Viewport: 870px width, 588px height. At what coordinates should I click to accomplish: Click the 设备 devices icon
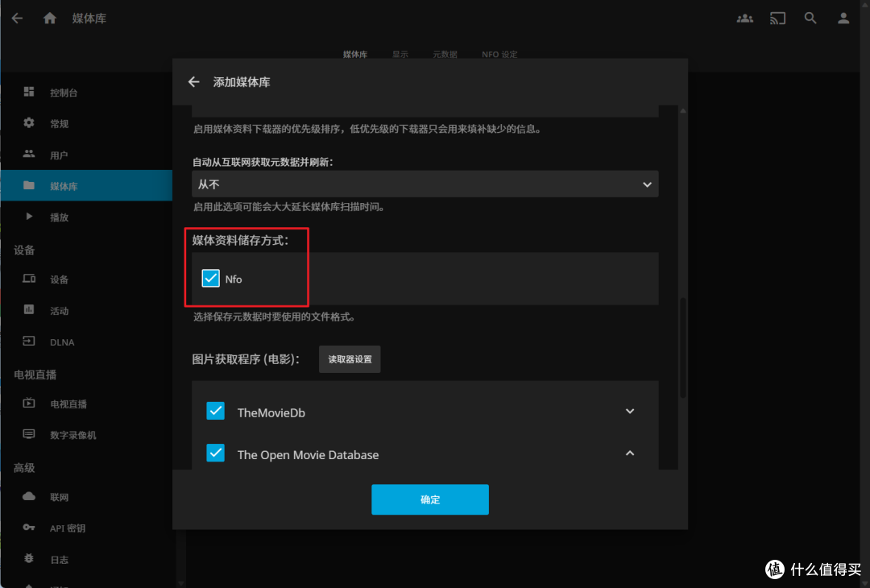click(29, 279)
